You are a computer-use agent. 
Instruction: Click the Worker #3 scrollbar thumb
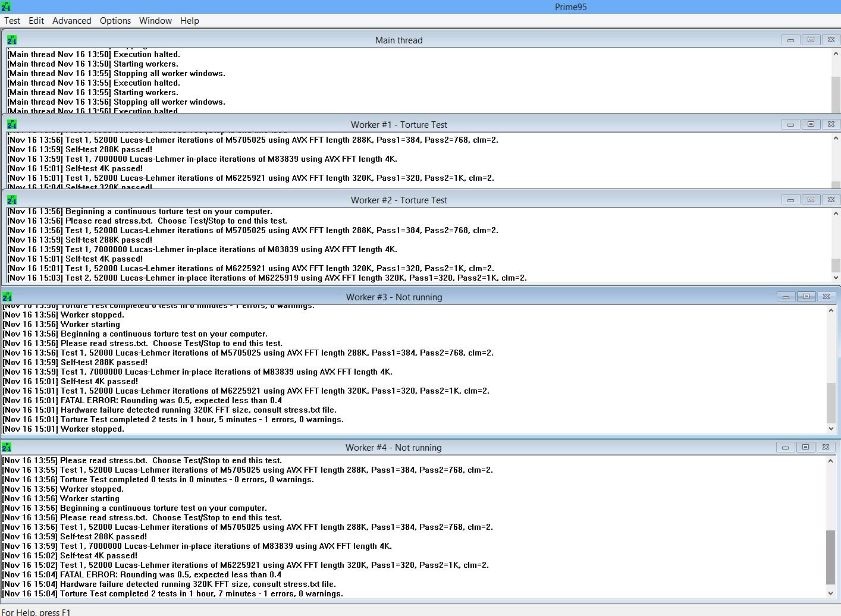tap(831, 403)
